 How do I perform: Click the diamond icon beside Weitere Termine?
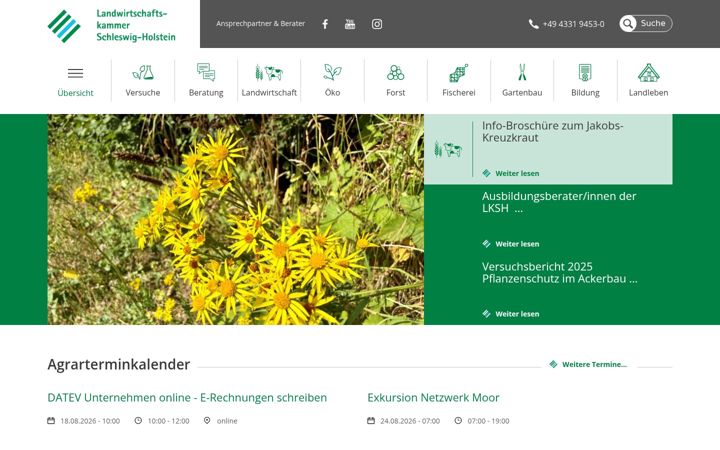pos(553,364)
